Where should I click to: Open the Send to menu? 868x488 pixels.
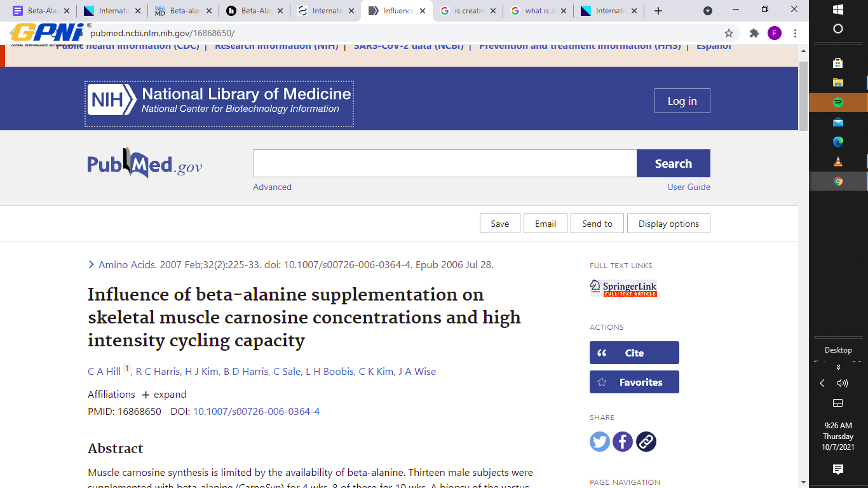coord(597,224)
